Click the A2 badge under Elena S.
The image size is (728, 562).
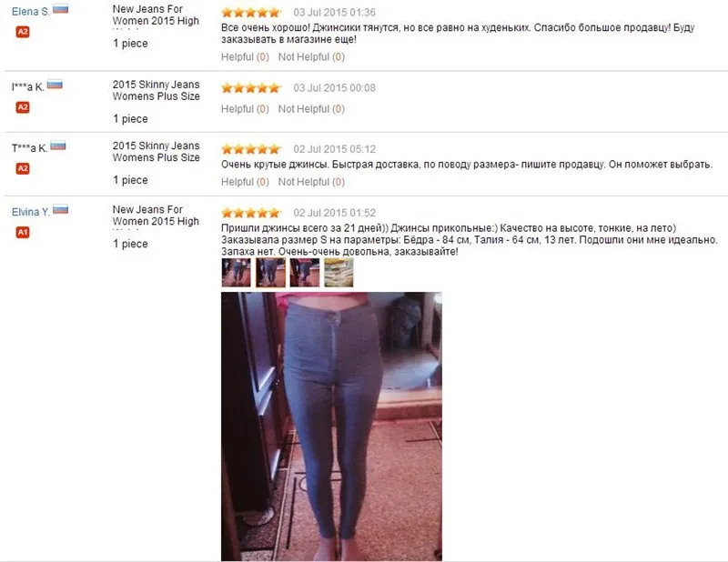23,32
